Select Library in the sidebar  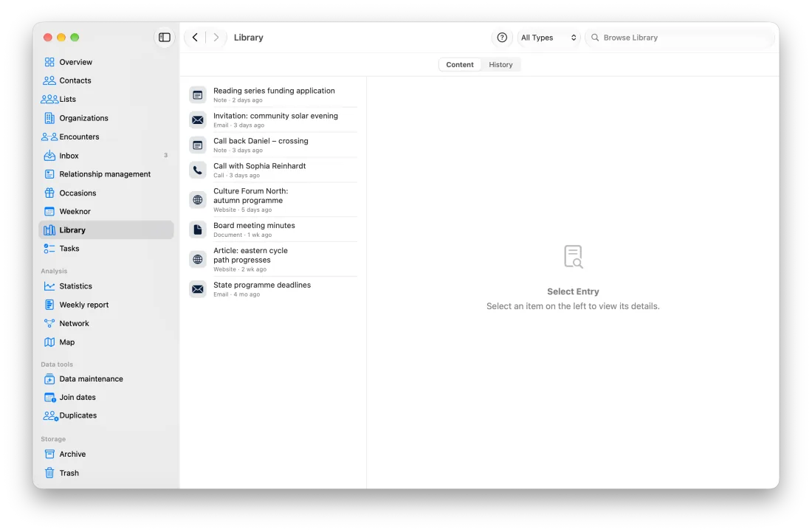[106, 229]
